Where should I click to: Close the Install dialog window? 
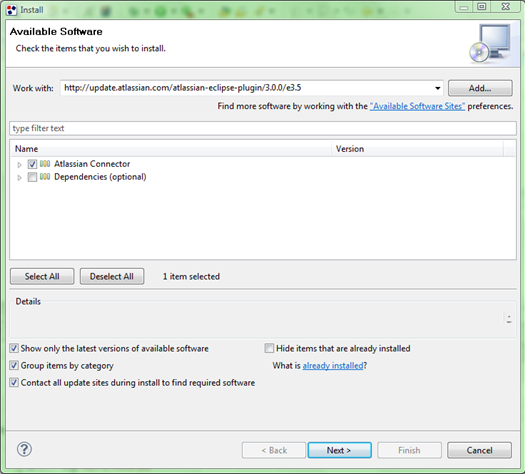[506, 7]
